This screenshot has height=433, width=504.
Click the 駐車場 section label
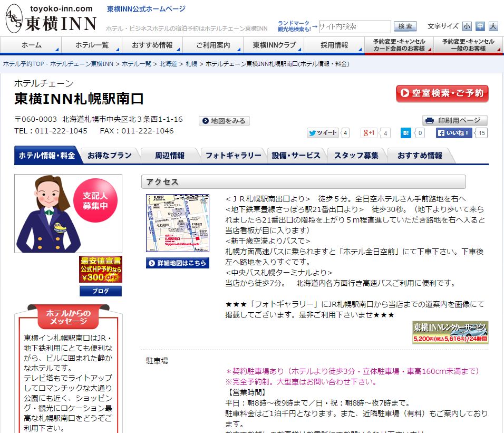pyautogui.click(x=157, y=361)
